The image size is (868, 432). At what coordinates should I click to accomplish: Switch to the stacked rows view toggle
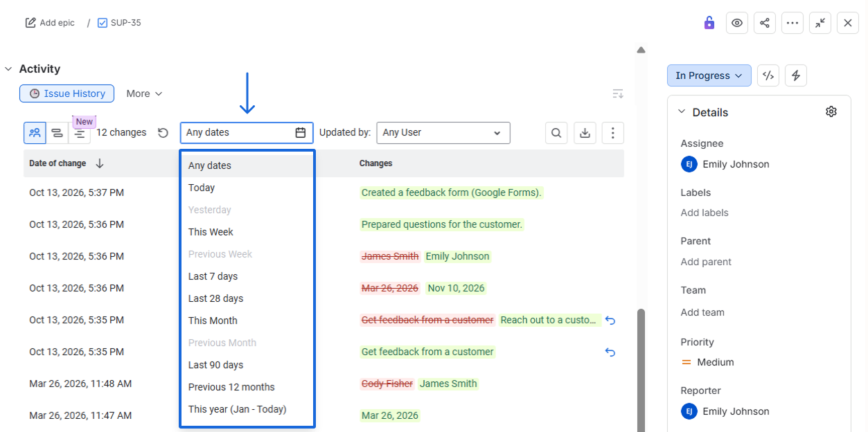pyautogui.click(x=57, y=133)
